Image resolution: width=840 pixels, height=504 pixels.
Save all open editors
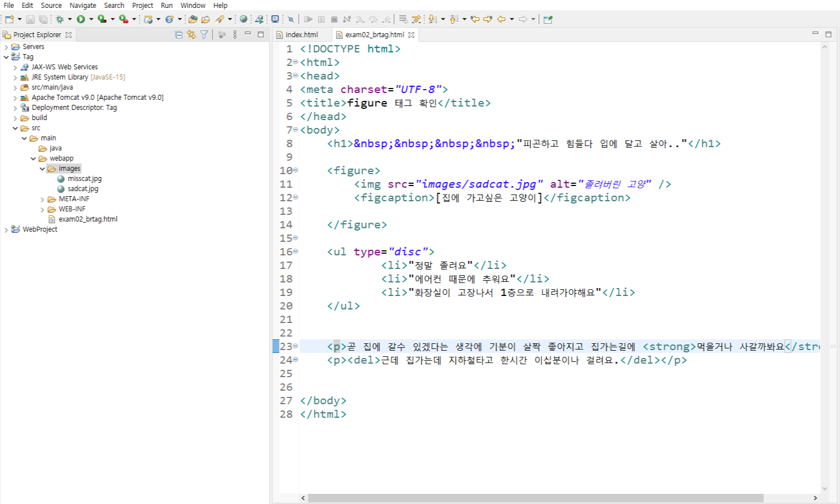coord(43,19)
